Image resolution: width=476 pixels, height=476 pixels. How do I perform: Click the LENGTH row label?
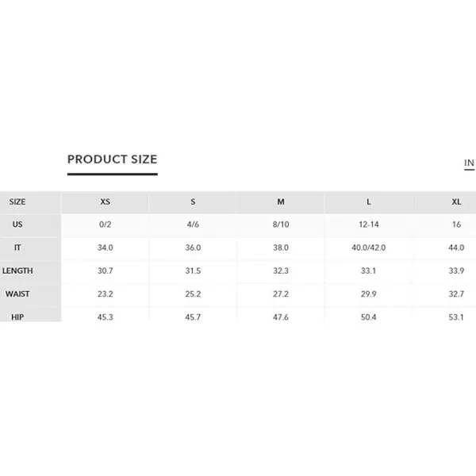(17, 271)
